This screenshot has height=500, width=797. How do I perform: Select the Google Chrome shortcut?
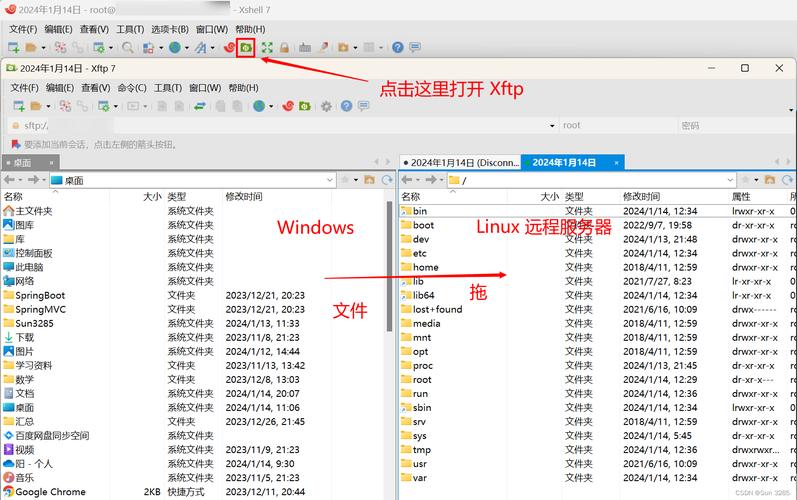point(50,492)
